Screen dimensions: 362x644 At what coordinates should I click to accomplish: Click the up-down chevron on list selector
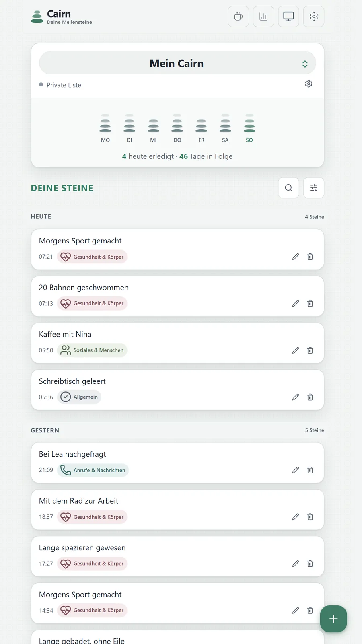305,64
